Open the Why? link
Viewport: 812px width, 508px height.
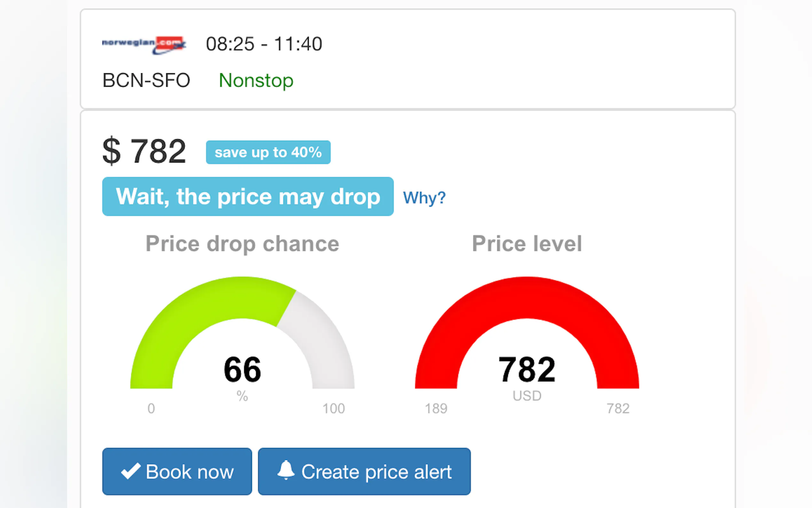point(424,198)
